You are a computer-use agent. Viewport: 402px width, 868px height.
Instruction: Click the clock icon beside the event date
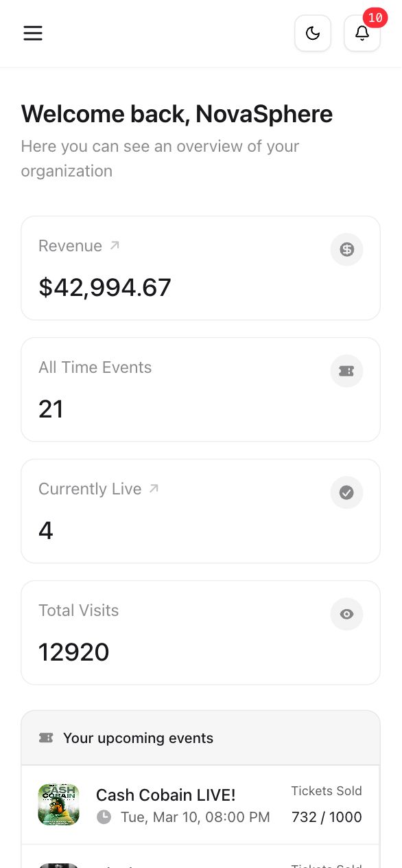click(x=104, y=817)
